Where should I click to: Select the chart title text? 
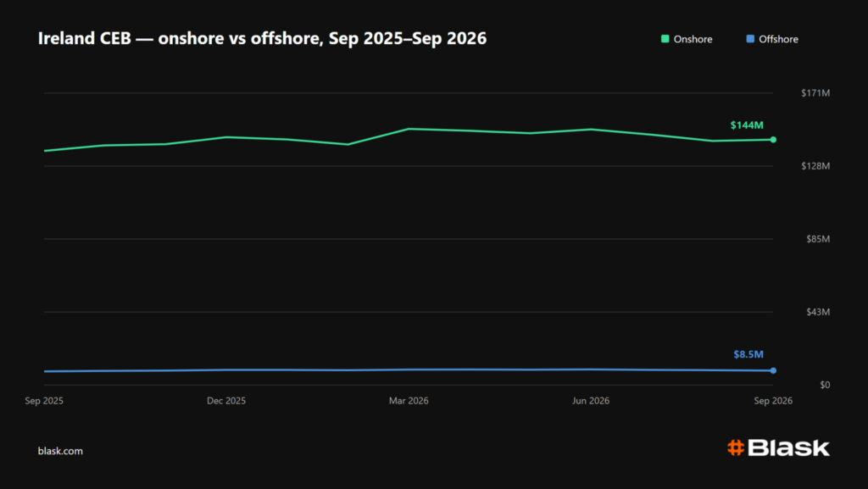[263, 38]
